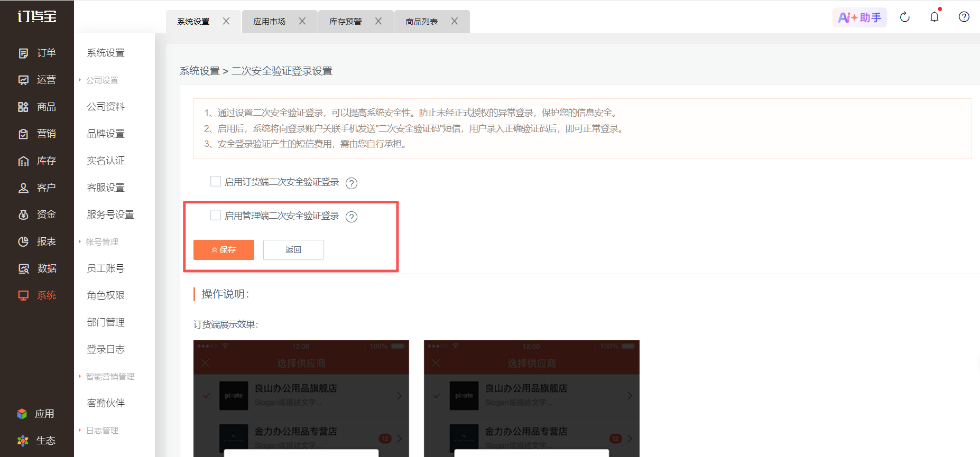Open 角色权限 in the settings menu
Viewport: 980px width, 457px height.
[106, 295]
